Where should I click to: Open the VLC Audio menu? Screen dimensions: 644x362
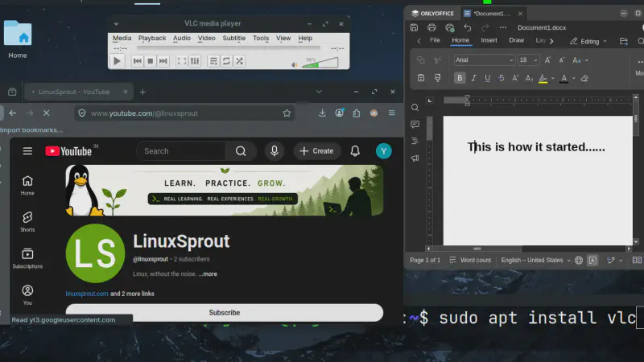tap(182, 38)
